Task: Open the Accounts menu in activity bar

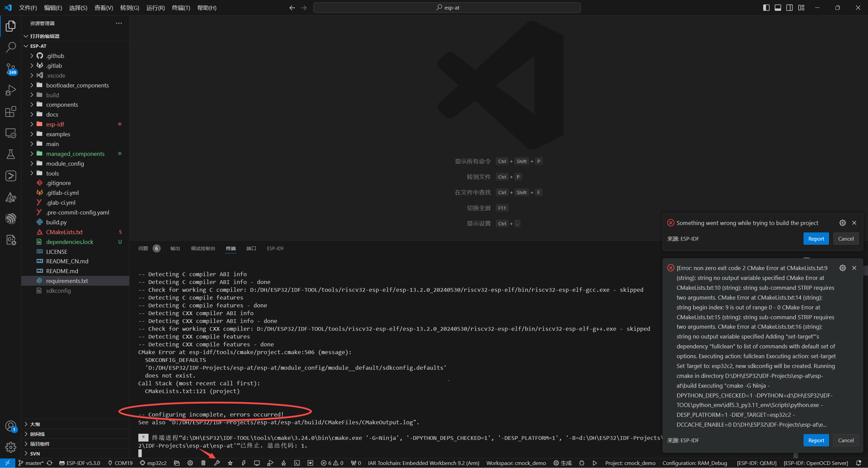Action: [11, 426]
